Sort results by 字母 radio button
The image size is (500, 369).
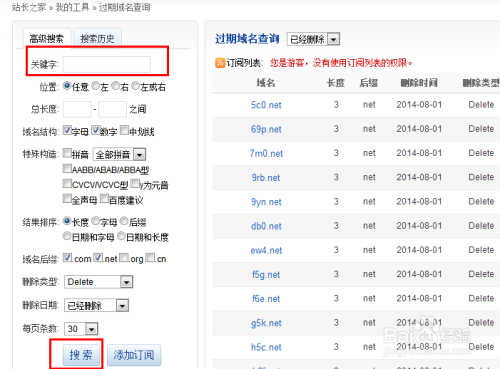pos(95,221)
